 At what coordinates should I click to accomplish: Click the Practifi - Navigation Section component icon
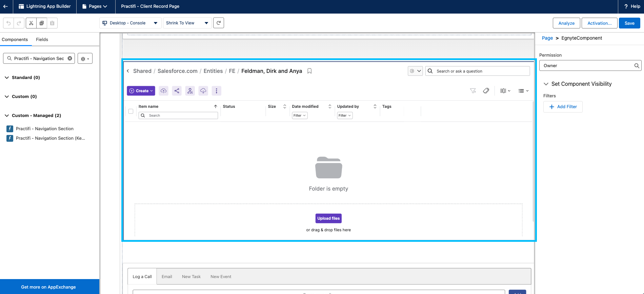pyautogui.click(x=10, y=129)
